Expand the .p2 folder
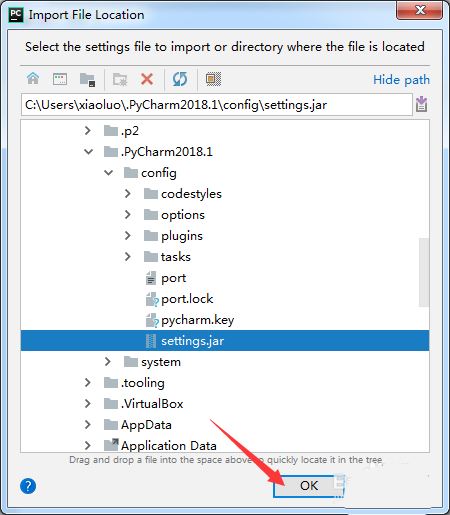450x515 pixels. 88,130
